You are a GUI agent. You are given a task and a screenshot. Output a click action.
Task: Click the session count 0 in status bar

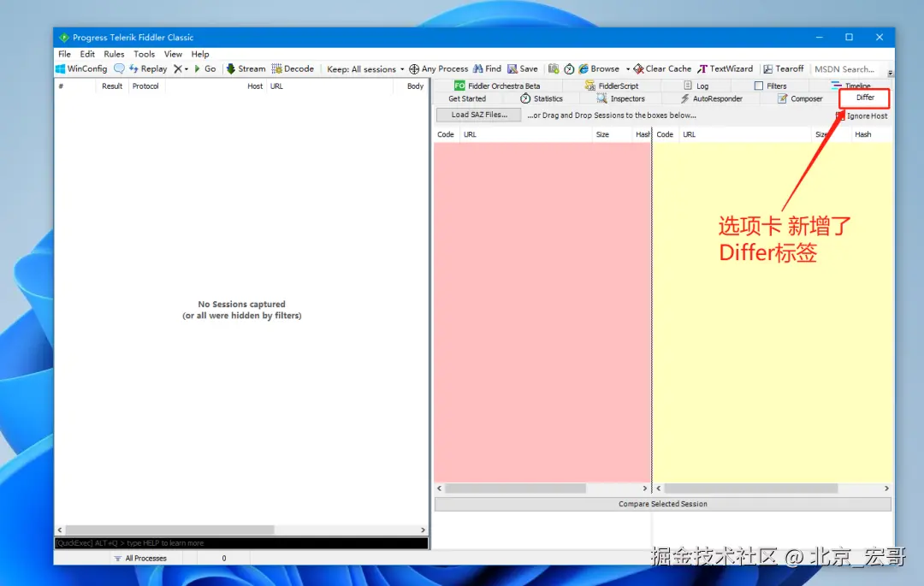[x=224, y=559]
